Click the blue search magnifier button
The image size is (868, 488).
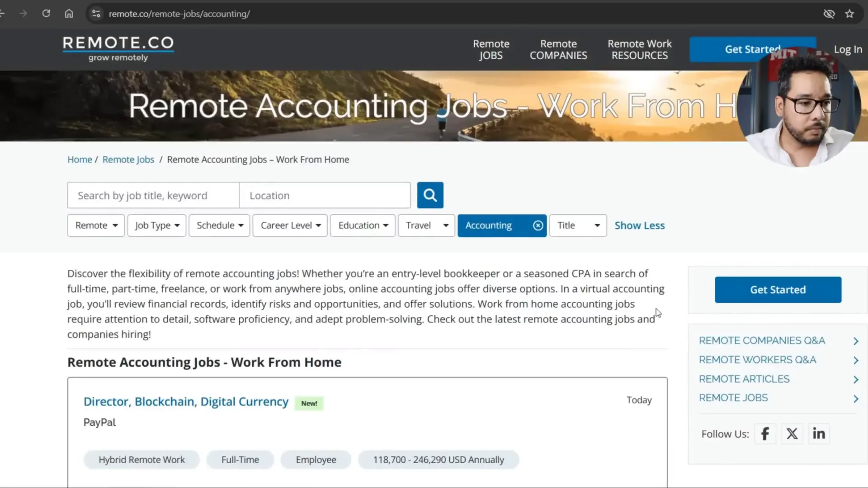[x=430, y=195]
